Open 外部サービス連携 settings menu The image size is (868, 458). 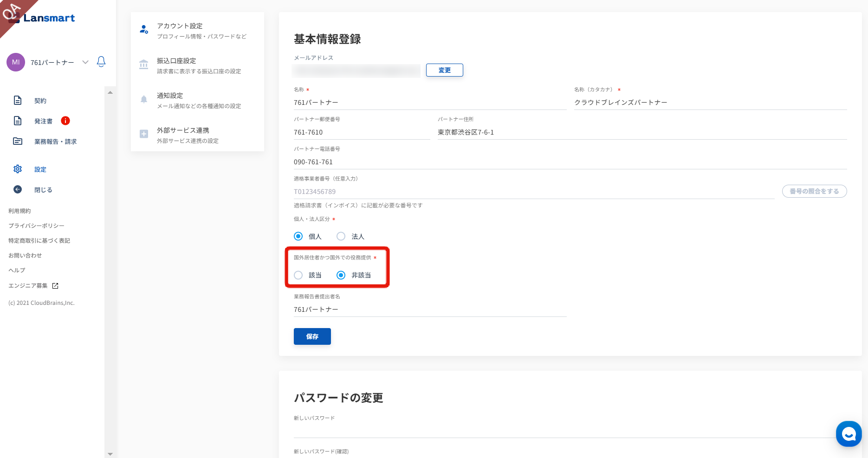pos(197,135)
